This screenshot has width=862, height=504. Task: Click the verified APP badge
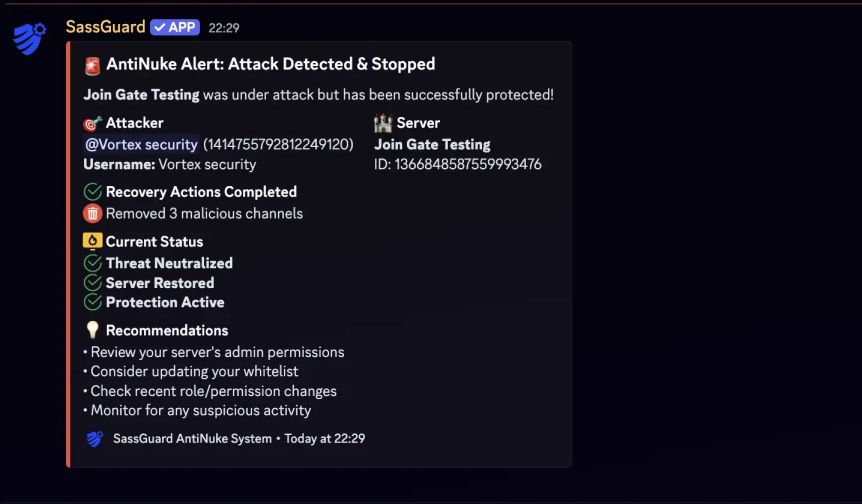pyautogui.click(x=175, y=27)
